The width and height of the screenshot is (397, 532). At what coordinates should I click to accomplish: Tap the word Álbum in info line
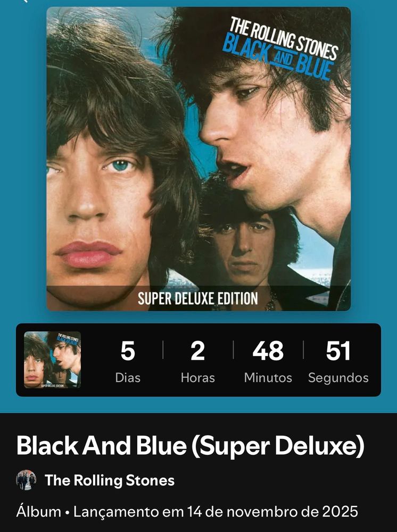click(39, 511)
